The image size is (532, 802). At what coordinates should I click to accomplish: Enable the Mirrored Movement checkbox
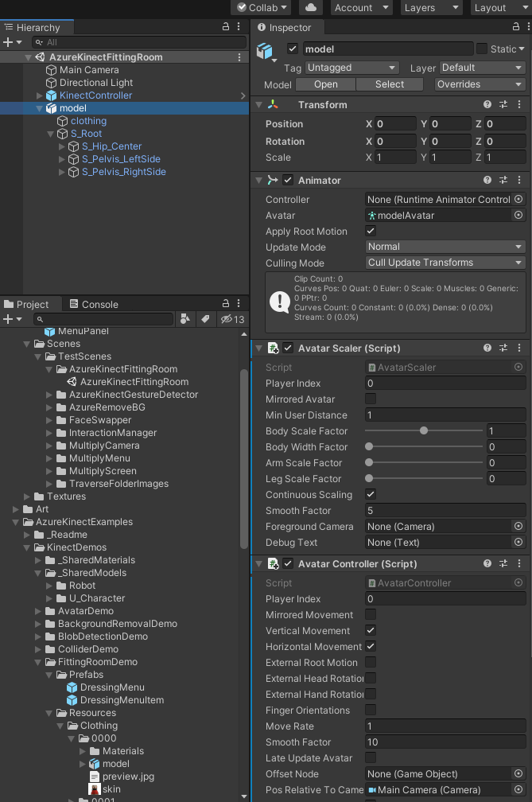[x=370, y=615]
